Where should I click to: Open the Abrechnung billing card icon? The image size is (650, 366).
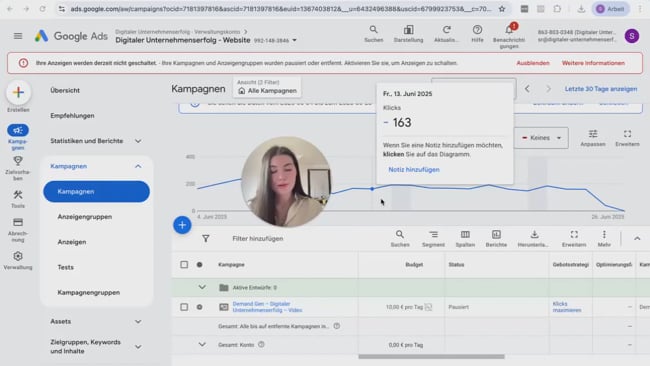pos(18,222)
